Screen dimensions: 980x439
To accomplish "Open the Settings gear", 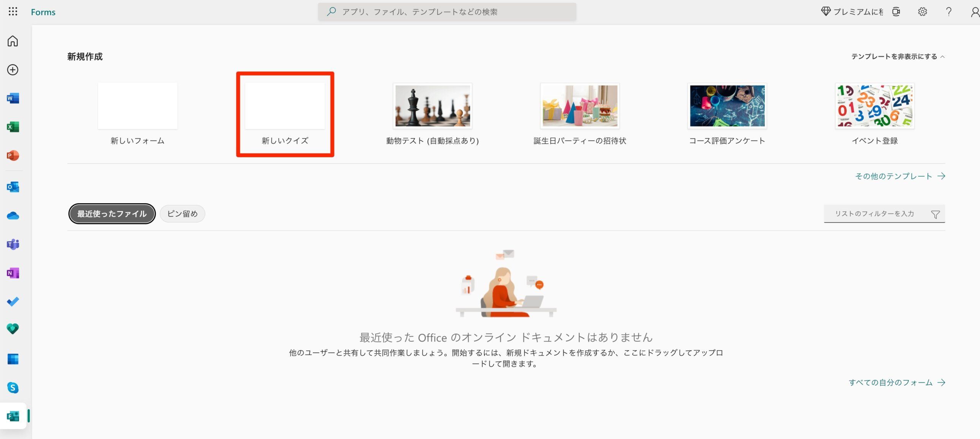I will pos(923,12).
